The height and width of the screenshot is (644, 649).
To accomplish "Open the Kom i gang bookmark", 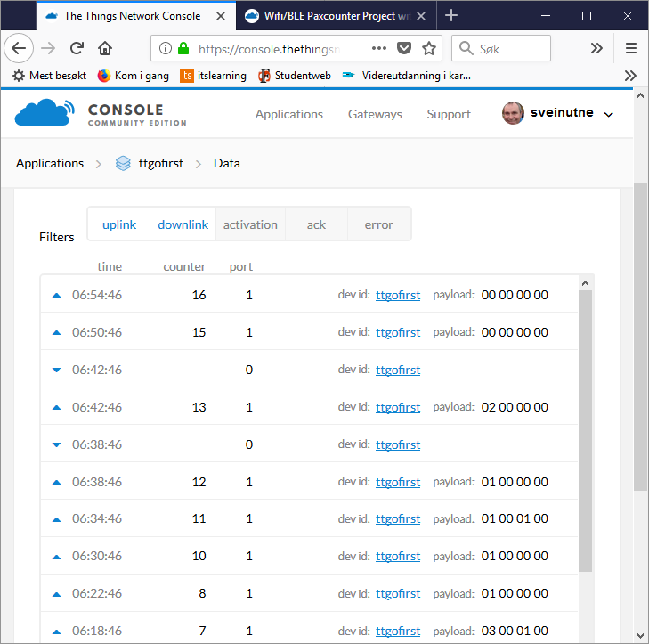I will coord(134,76).
